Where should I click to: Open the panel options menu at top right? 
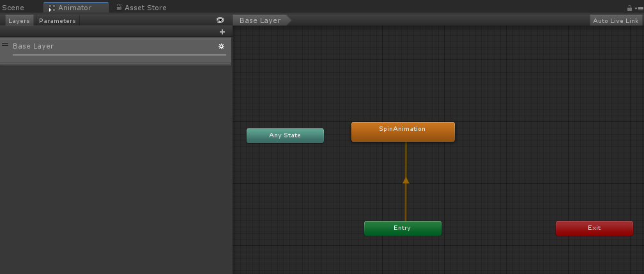click(638, 8)
